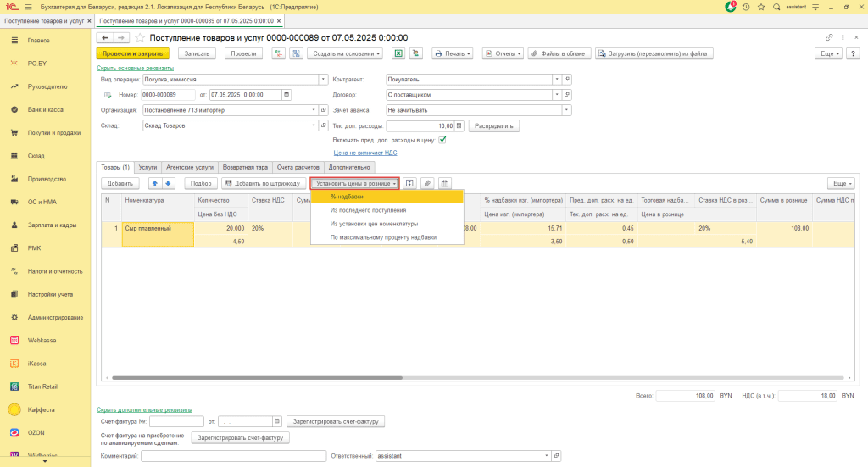
Task: Select По максимальному проценту надбавки item
Action: click(x=387, y=237)
